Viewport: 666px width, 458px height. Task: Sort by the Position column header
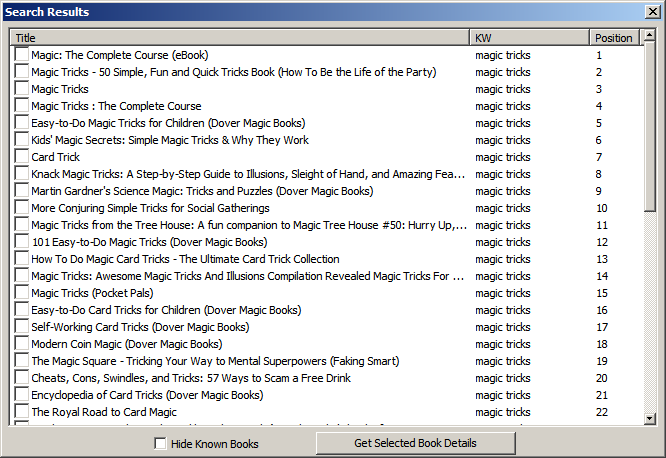point(614,38)
